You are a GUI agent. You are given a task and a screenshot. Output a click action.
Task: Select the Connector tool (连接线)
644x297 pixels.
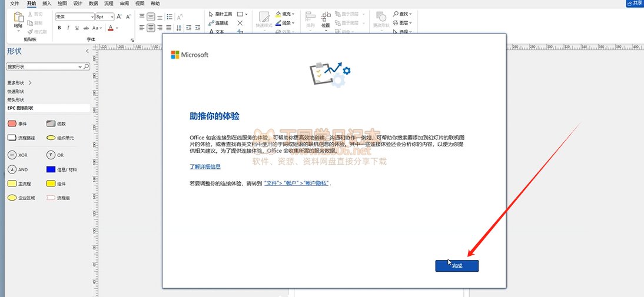(x=218, y=23)
